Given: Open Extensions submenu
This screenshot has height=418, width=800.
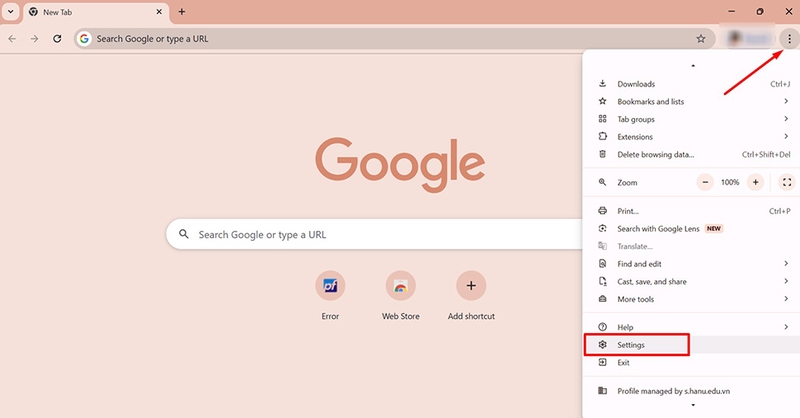Looking at the screenshot, I should click(x=691, y=137).
